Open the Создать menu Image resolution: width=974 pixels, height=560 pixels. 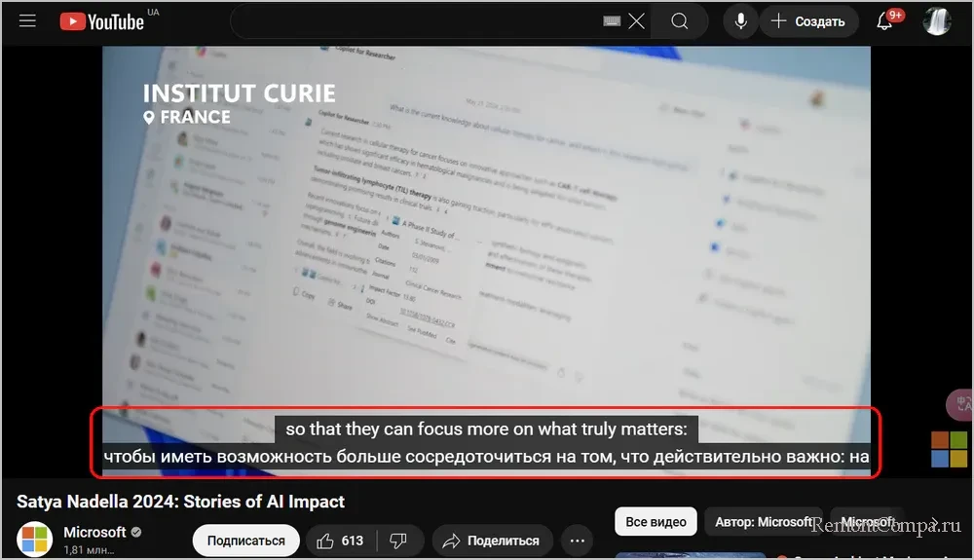808,21
